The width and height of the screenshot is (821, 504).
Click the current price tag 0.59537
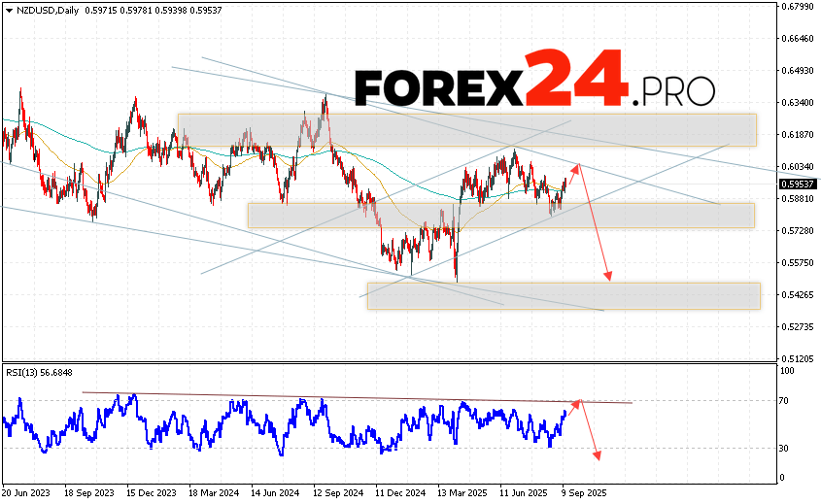coord(797,183)
